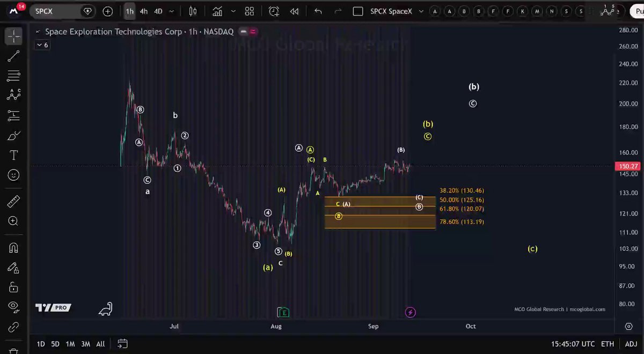
Task: Click the compare or add symbol plus icon
Action: [108, 11]
